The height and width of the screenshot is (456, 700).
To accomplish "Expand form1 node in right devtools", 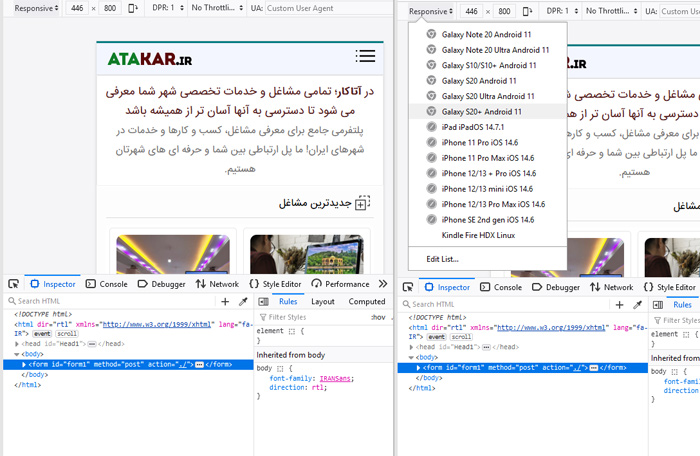I will (x=419, y=368).
